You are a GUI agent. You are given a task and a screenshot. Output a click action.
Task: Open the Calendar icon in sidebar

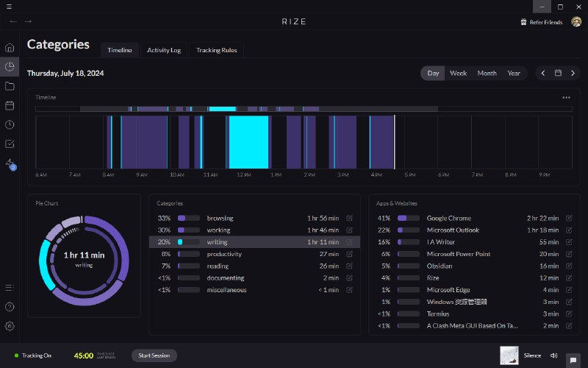coord(10,105)
